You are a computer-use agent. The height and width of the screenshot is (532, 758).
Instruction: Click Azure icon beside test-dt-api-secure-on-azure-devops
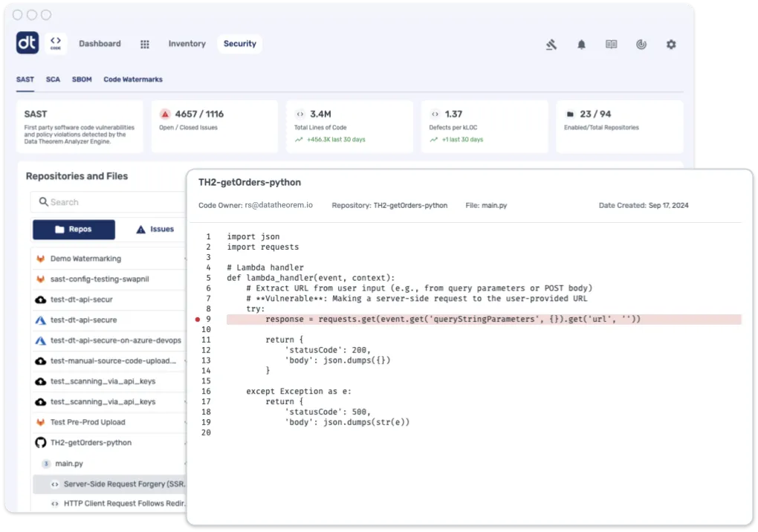tap(41, 340)
